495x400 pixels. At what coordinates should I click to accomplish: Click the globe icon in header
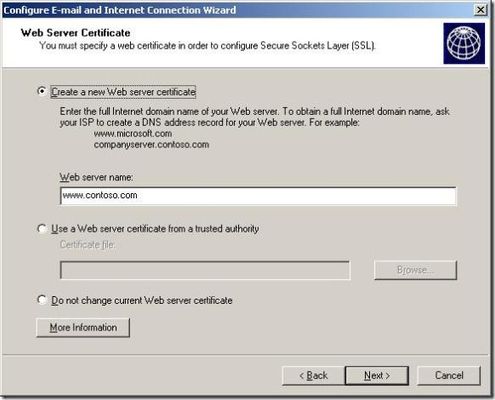(464, 43)
